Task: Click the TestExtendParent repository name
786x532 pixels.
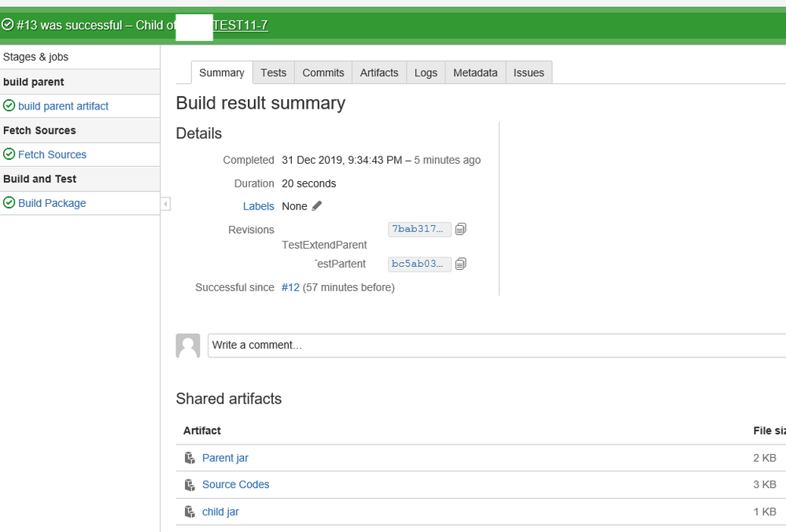Action: (324, 245)
